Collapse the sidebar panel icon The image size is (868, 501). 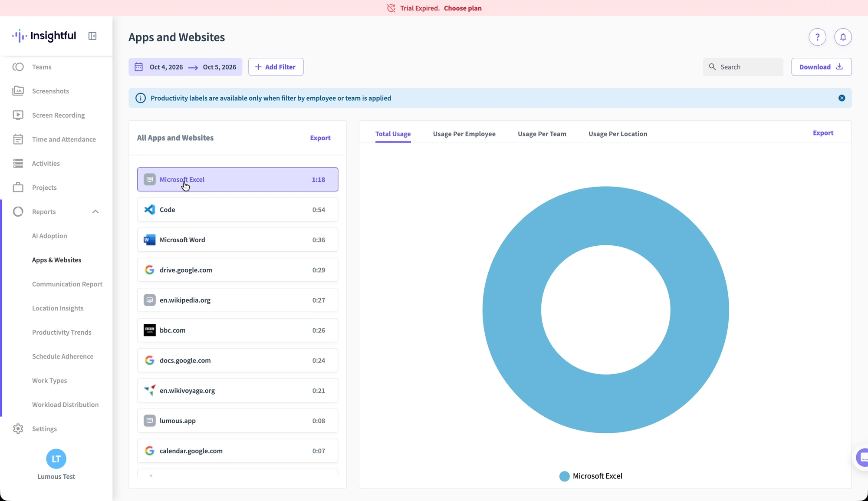(92, 36)
